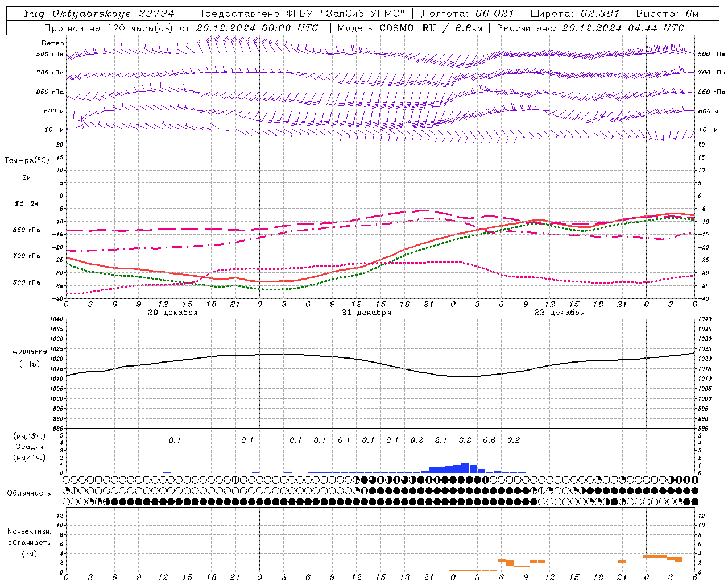Screen dimensions: 728x582
Task: Click the 2м legend line sample
Action: pyautogui.click(x=26, y=184)
